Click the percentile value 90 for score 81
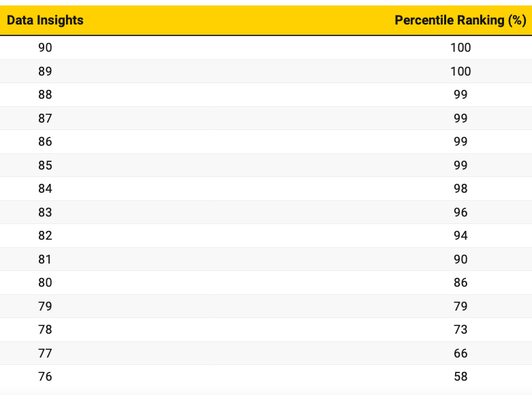The height and width of the screenshot is (395, 532). 460,259
